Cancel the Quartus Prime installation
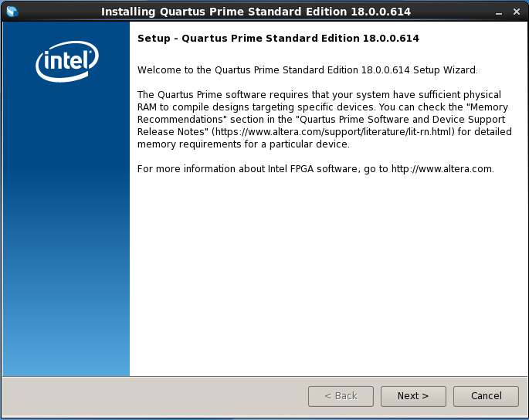529x420 pixels. pyautogui.click(x=486, y=396)
